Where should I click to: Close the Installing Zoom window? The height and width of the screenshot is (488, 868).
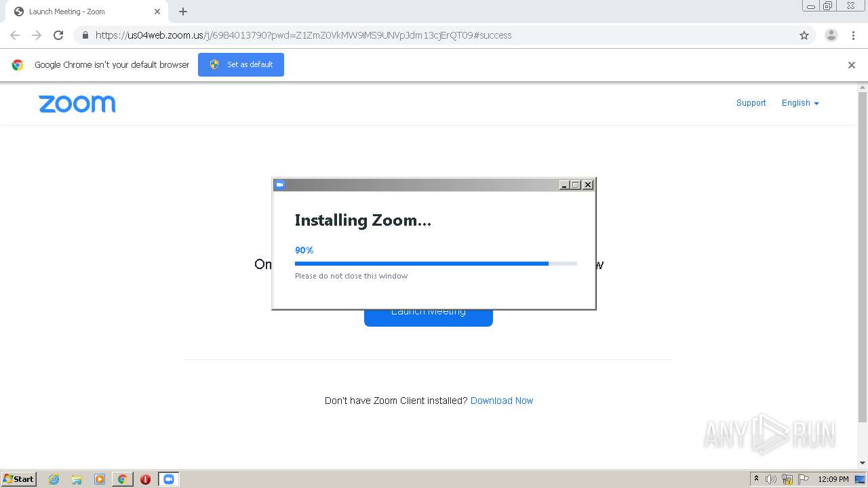point(588,185)
